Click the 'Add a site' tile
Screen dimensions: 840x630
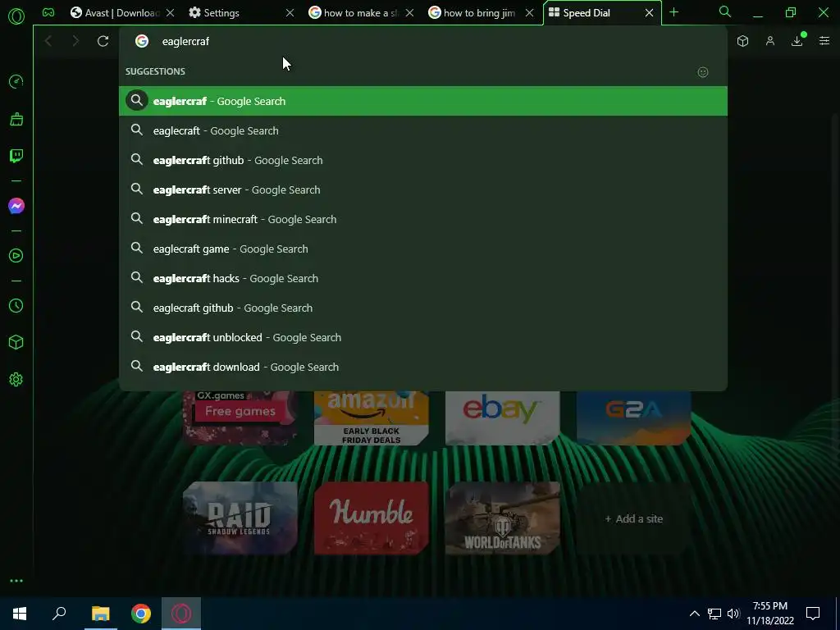[634, 518]
